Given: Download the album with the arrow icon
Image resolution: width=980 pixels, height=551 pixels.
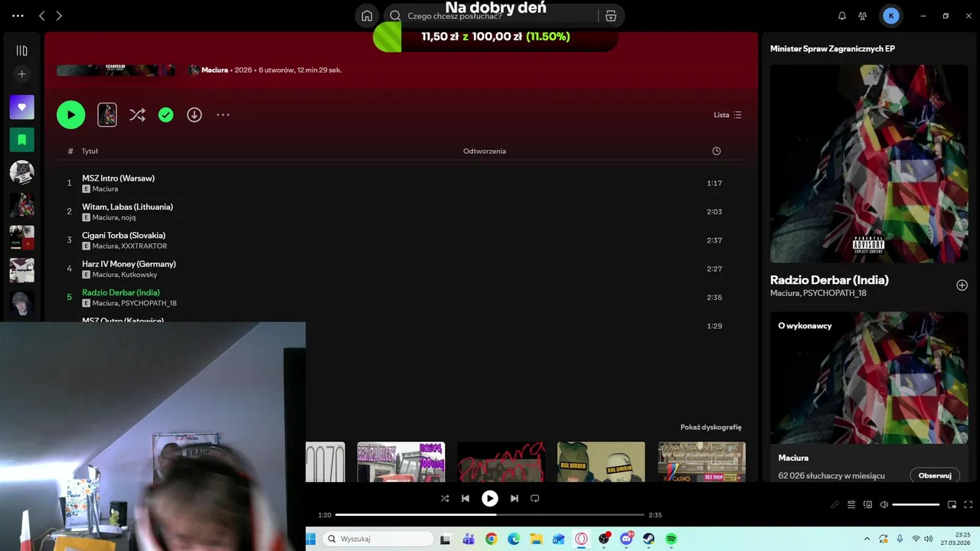Looking at the screenshot, I should click(x=194, y=115).
